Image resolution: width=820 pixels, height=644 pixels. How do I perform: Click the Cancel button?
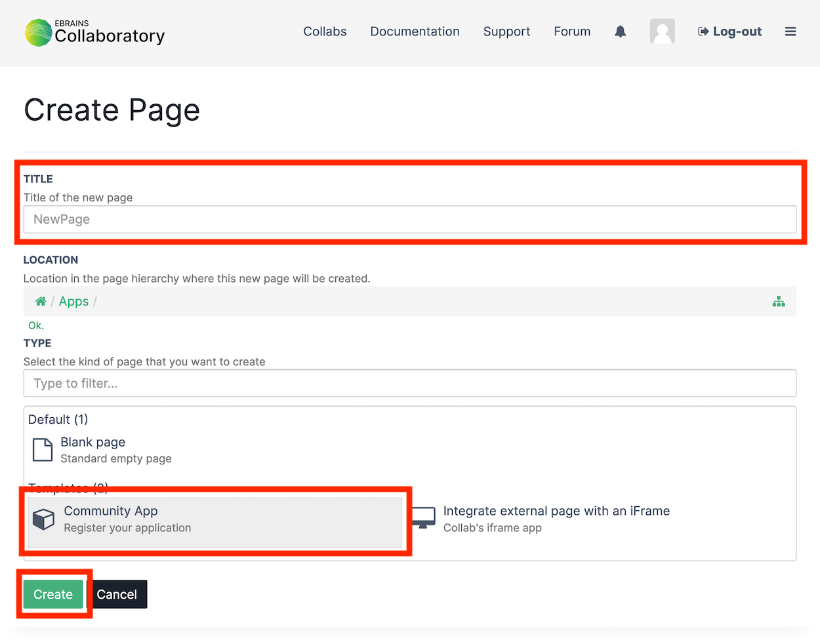pyautogui.click(x=118, y=594)
